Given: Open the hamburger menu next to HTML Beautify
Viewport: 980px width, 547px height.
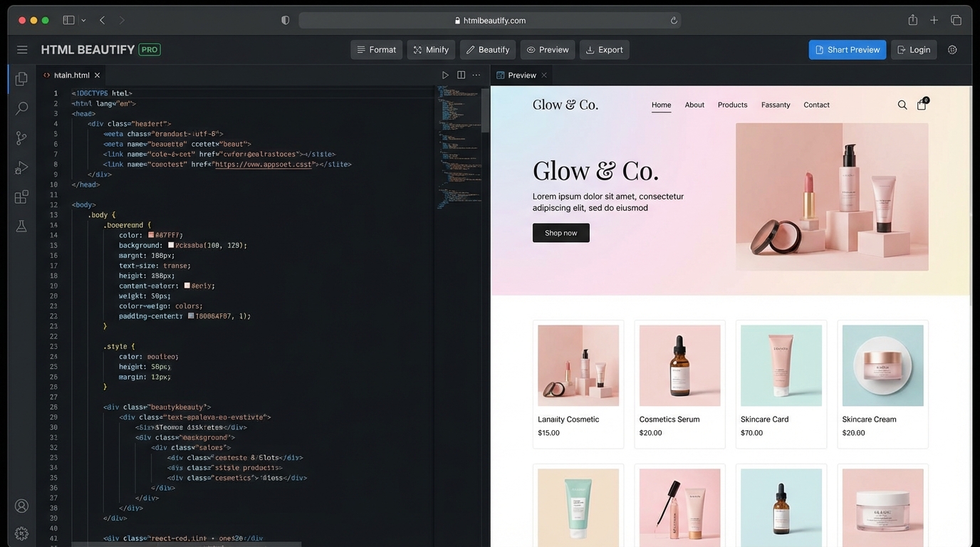Looking at the screenshot, I should (x=22, y=49).
